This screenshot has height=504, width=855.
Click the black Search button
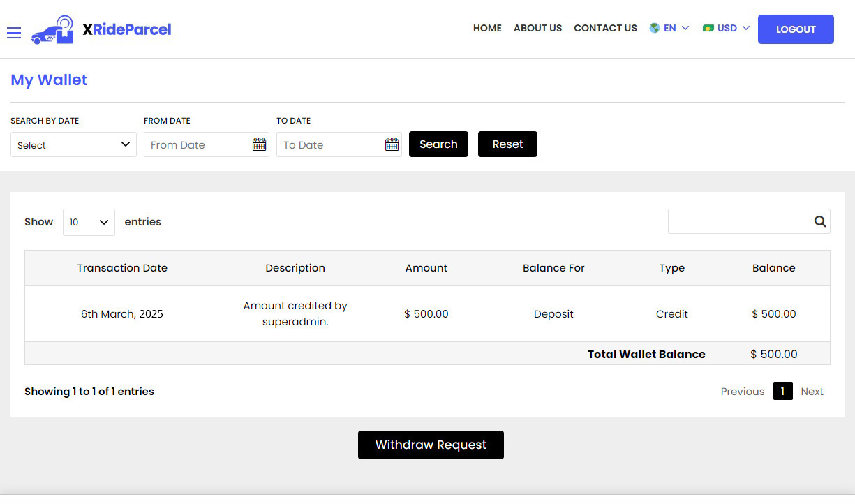coord(438,144)
